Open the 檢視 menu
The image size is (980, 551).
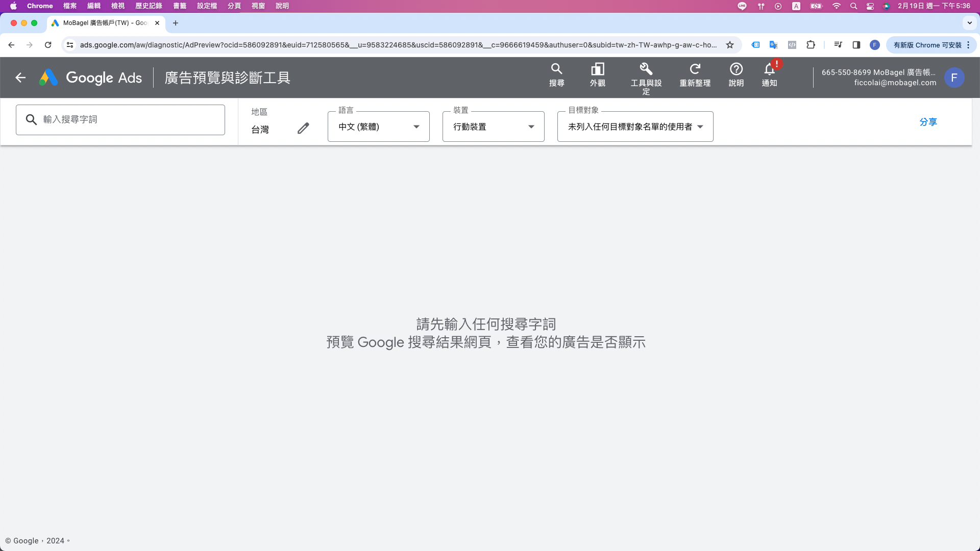pos(118,6)
